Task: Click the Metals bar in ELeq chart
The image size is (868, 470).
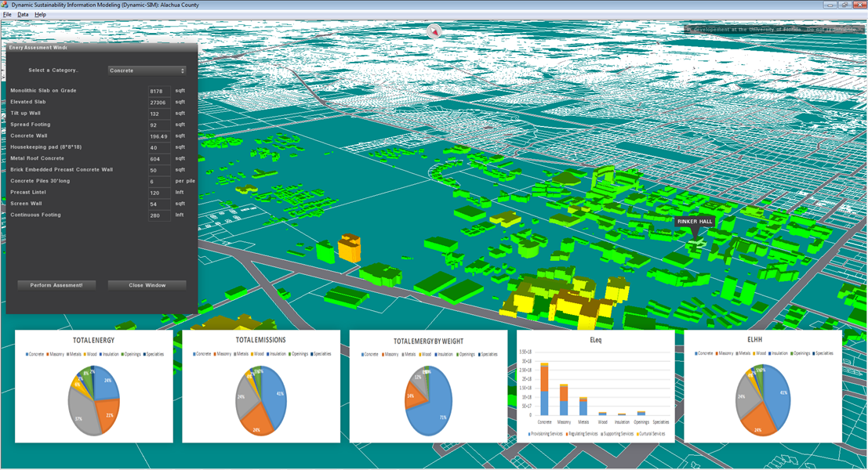Action: 583,407
